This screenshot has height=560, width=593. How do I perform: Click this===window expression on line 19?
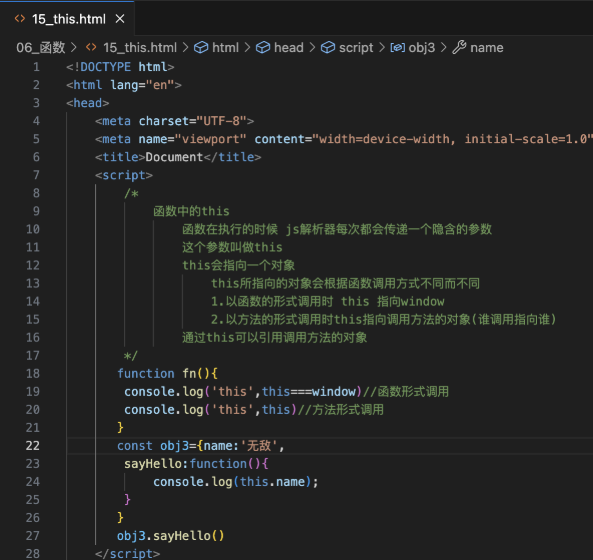pyautogui.click(x=309, y=392)
